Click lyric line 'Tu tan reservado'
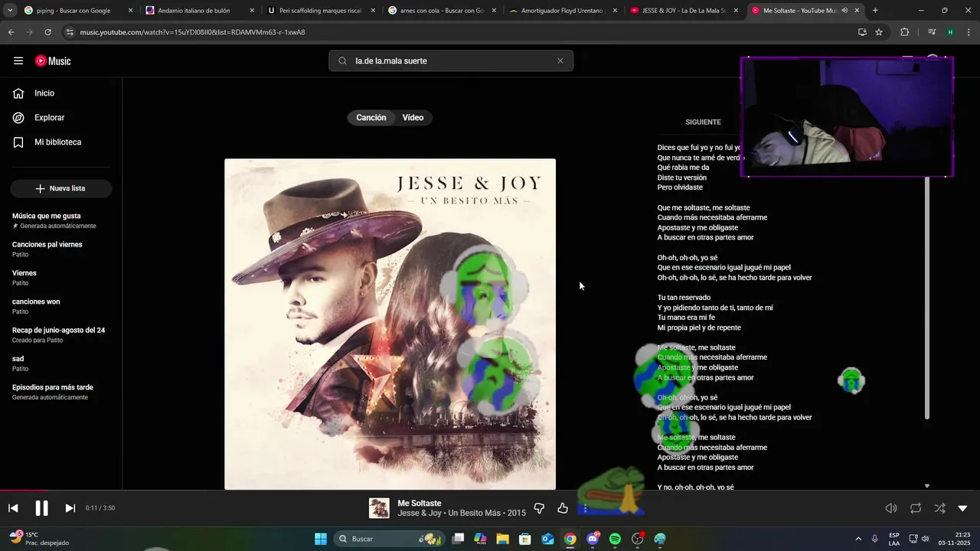Viewport: 980px width, 551px height. click(x=684, y=298)
